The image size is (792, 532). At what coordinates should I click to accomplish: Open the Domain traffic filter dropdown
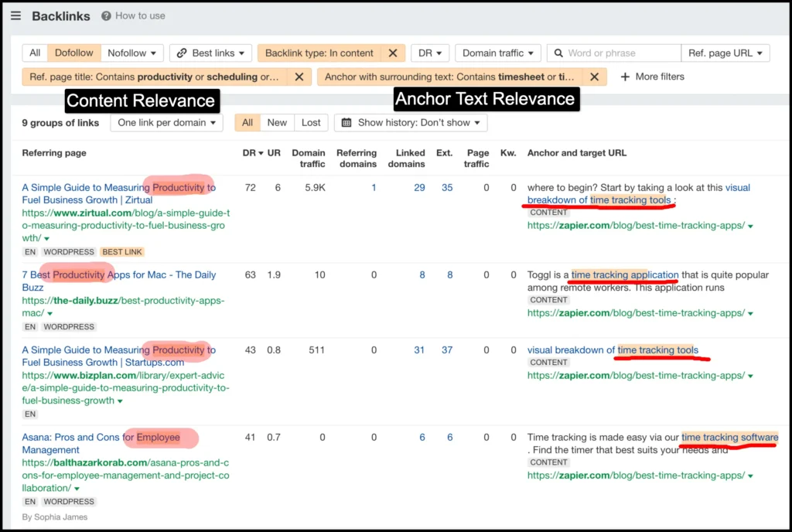(x=498, y=53)
